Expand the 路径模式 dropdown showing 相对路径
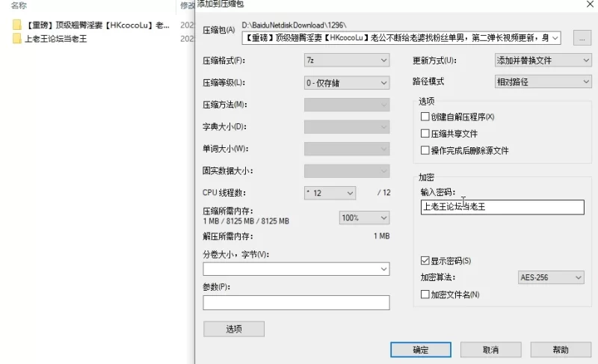598x364 pixels. pyautogui.click(x=543, y=81)
